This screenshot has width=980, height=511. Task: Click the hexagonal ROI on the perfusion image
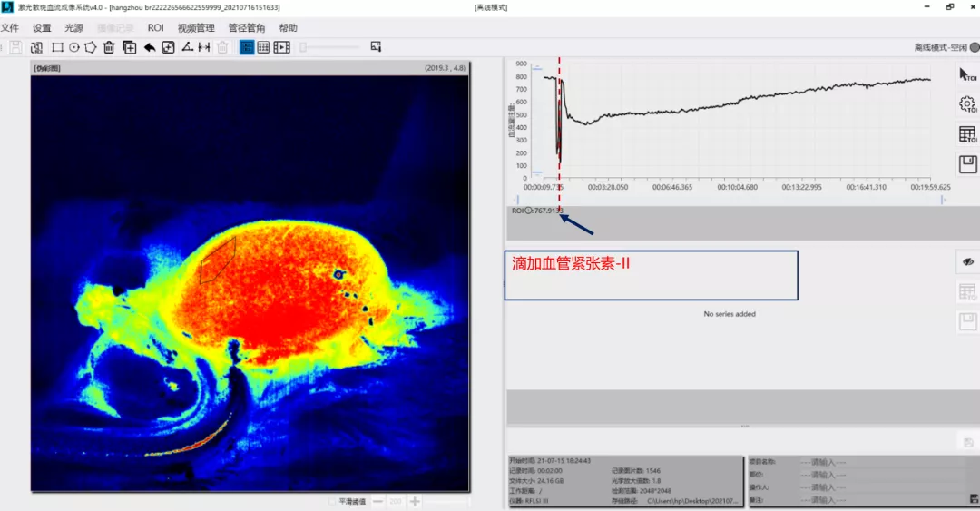tap(218, 260)
